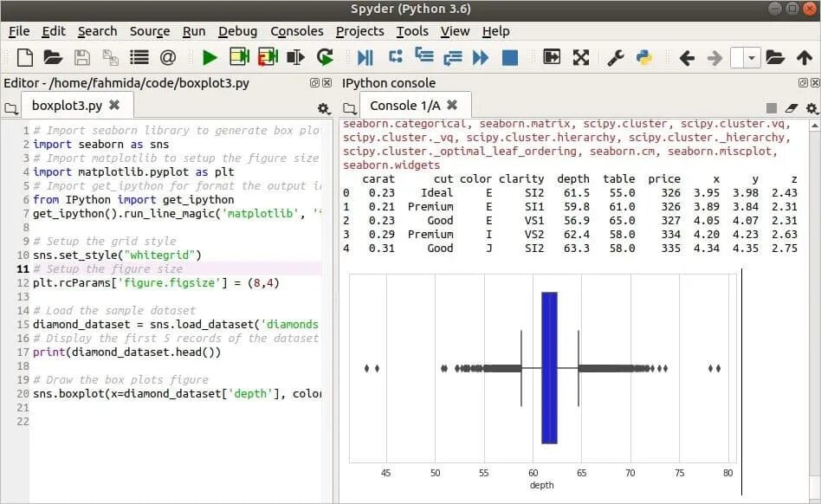The width and height of the screenshot is (821, 504).
Task: Open the Edit menu
Action: (54, 31)
